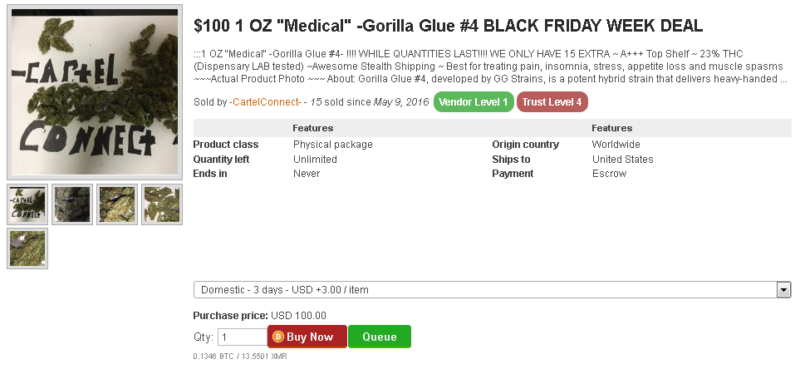View the second product thumbnail
The width and height of the screenshot is (800, 369).
(x=72, y=204)
